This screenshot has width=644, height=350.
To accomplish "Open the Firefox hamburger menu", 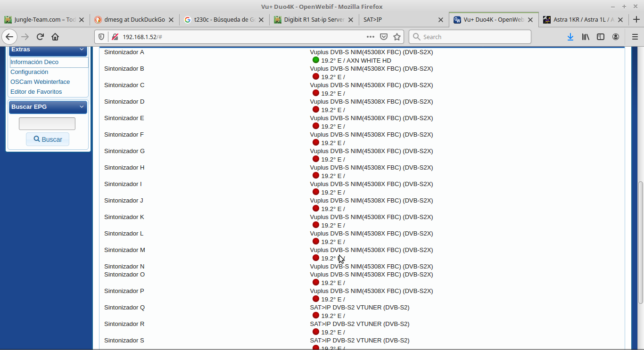I will point(635,37).
